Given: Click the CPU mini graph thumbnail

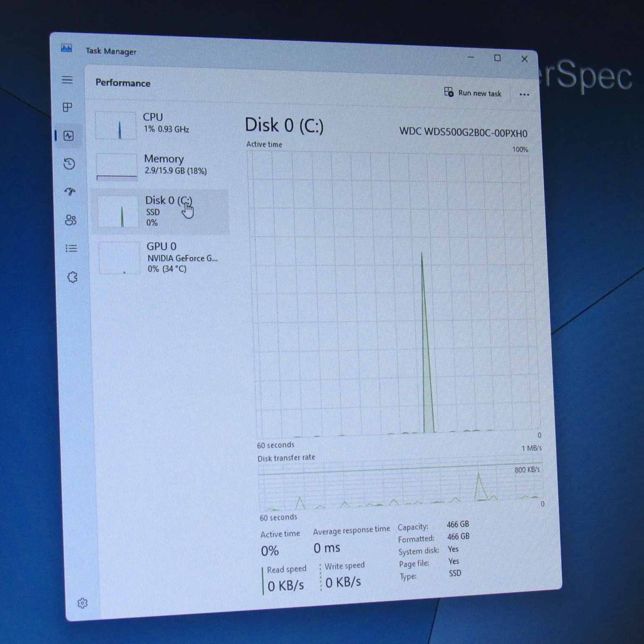Looking at the screenshot, I should pos(116,125).
